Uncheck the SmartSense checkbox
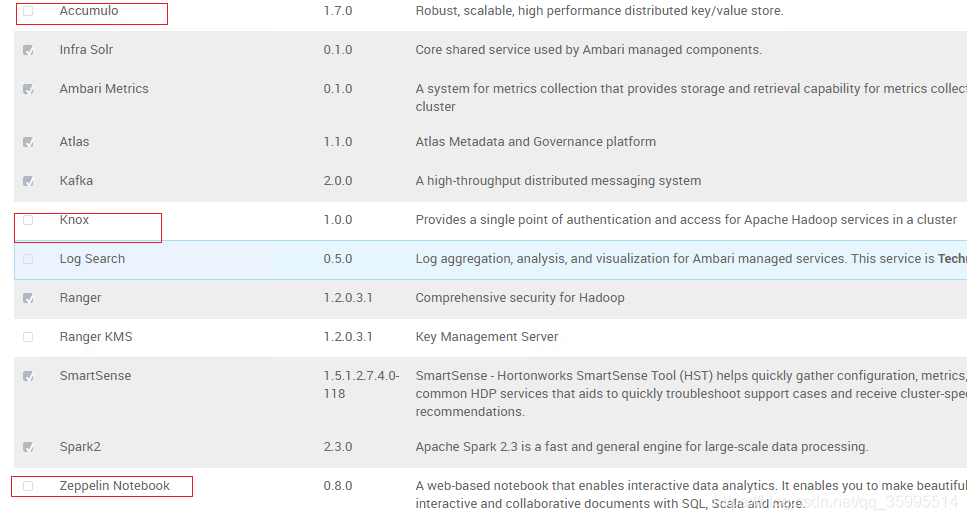 (28, 376)
